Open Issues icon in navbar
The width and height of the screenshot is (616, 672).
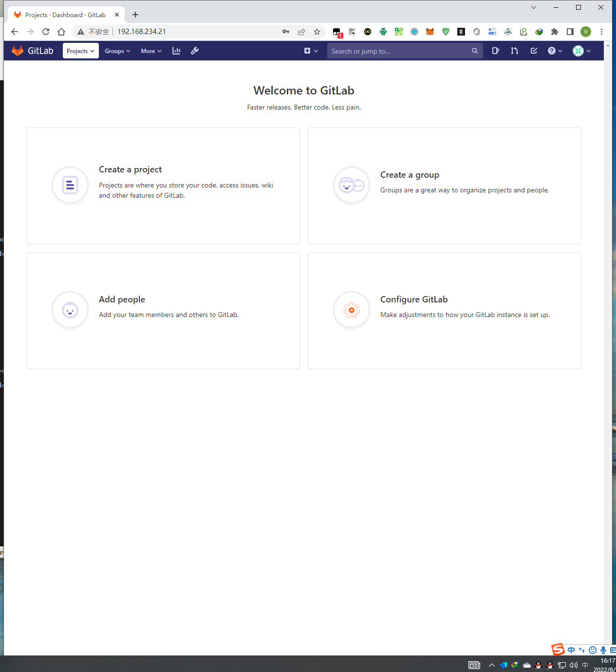click(x=495, y=51)
